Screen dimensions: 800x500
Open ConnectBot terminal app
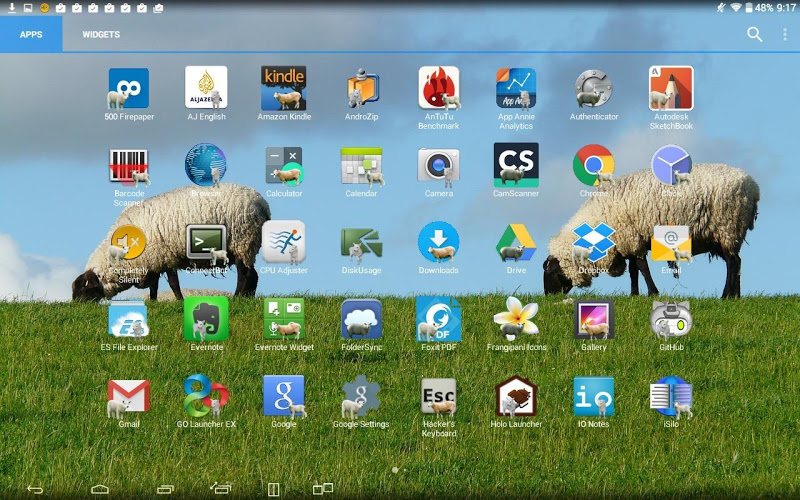tap(206, 242)
